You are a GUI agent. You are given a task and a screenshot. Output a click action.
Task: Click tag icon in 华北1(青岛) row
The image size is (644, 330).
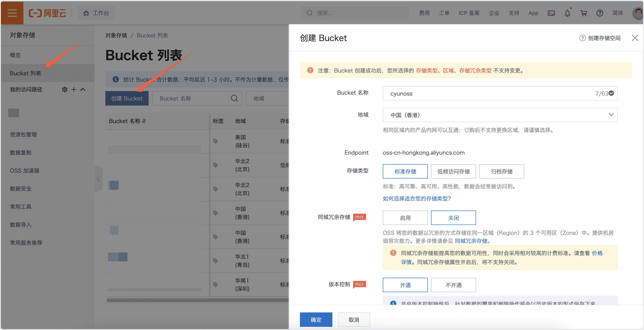215,260
